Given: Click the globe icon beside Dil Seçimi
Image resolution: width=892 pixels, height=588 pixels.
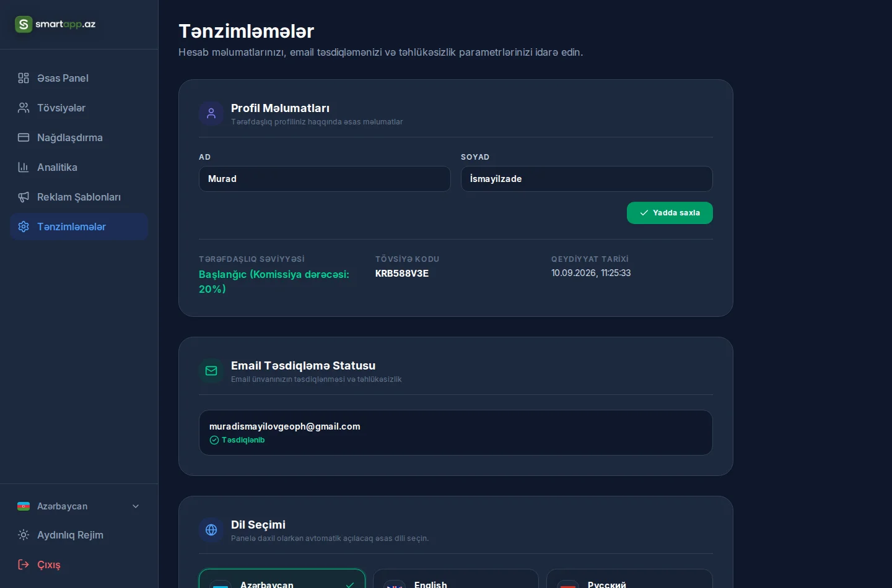Looking at the screenshot, I should click(211, 530).
